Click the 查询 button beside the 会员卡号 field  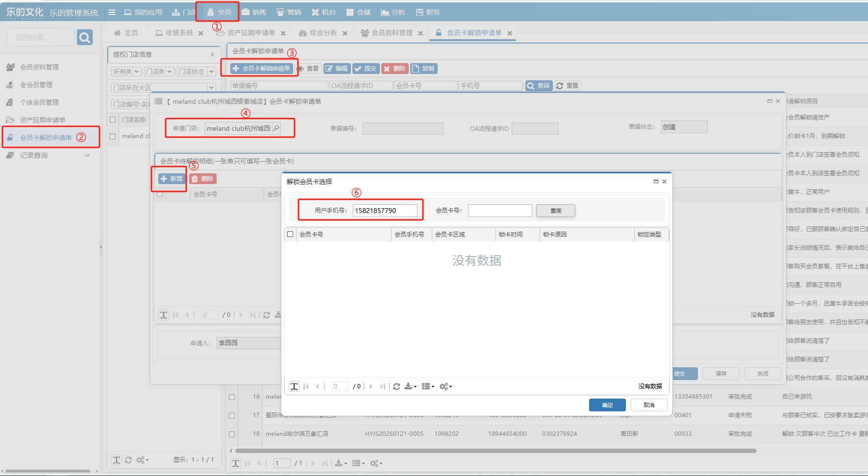pos(555,211)
